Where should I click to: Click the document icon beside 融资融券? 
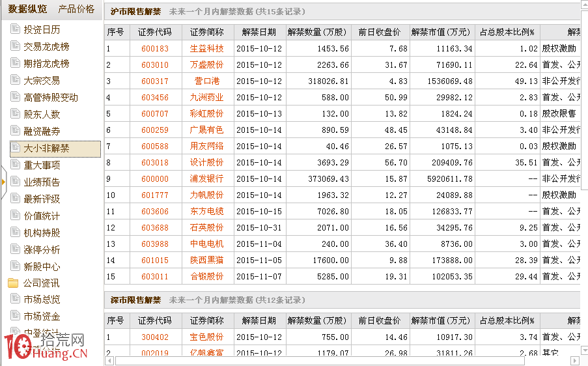click(x=15, y=130)
